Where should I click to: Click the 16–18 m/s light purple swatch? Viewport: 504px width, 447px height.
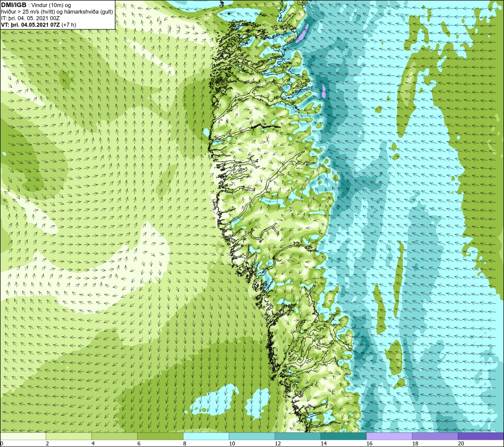click(x=389, y=436)
